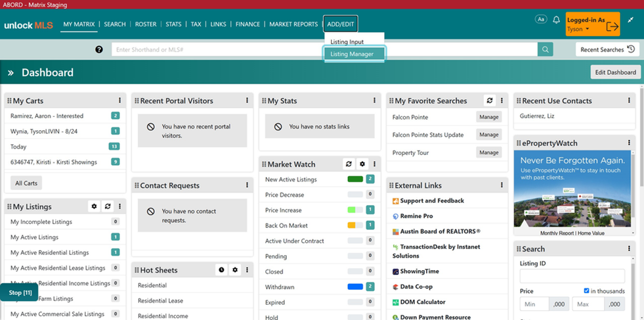Open the ADD/EDIT menu
This screenshot has width=644, height=320.
(x=341, y=24)
